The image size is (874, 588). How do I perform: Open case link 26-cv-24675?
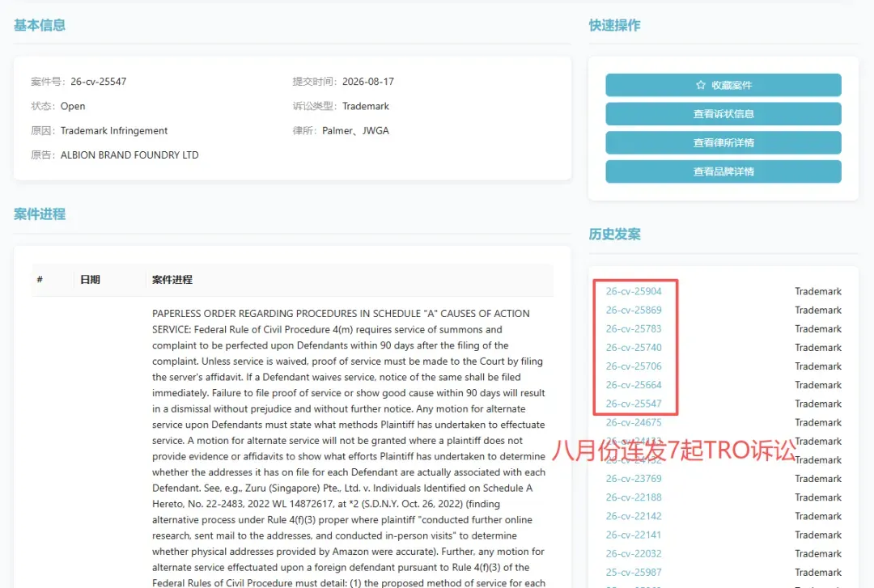pos(634,422)
